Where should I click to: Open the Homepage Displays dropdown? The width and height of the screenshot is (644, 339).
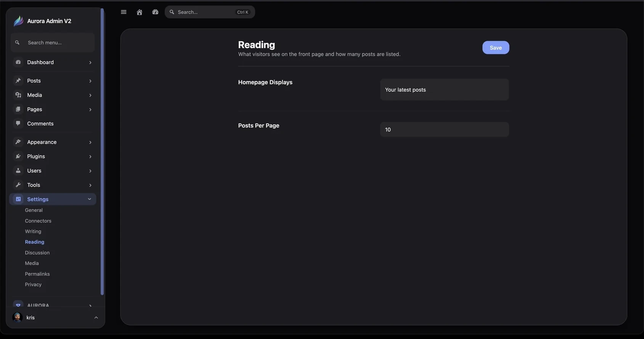point(444,90)
